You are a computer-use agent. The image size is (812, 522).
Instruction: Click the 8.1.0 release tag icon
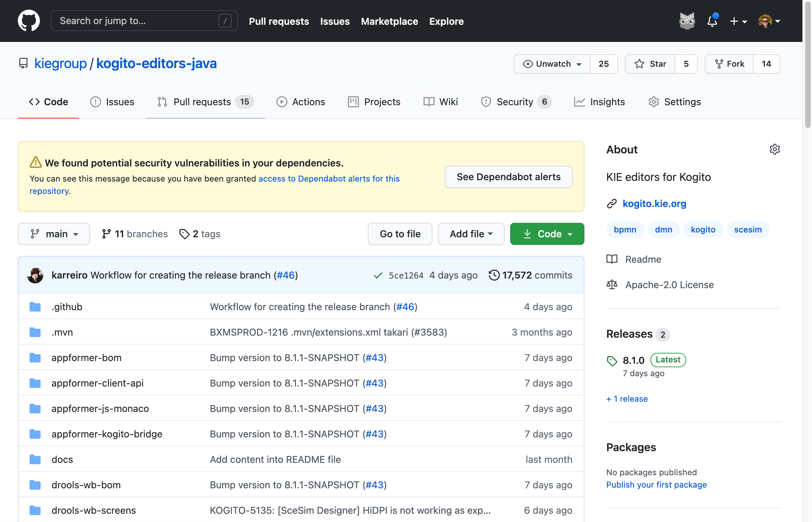point(612,361)
